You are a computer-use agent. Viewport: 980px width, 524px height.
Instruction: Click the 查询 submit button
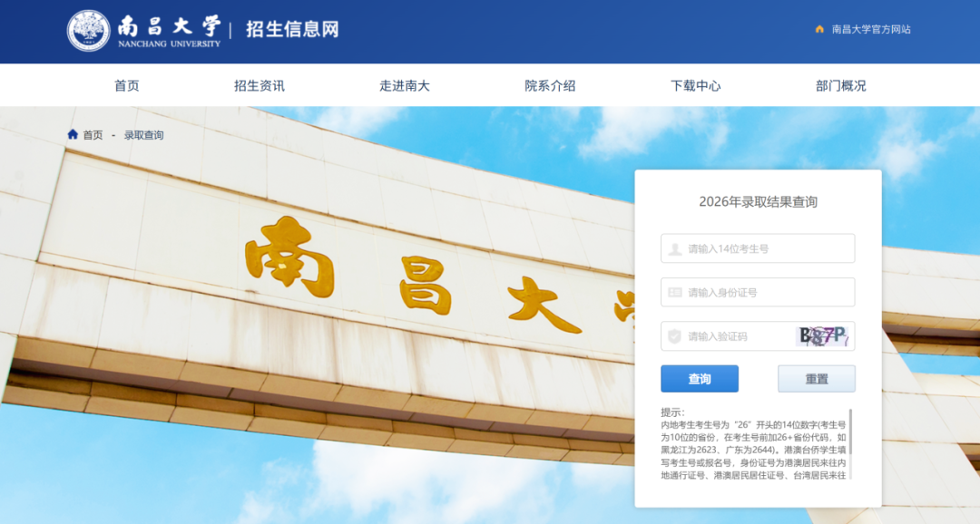point(700,378)
